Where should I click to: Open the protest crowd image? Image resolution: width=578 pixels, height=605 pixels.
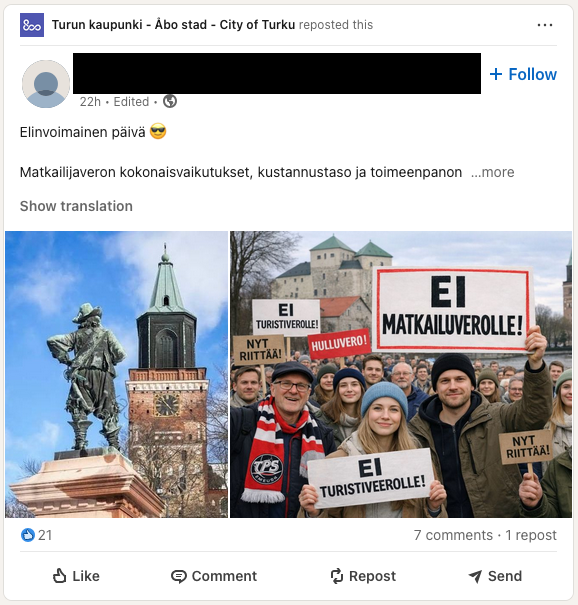[401, 374]
